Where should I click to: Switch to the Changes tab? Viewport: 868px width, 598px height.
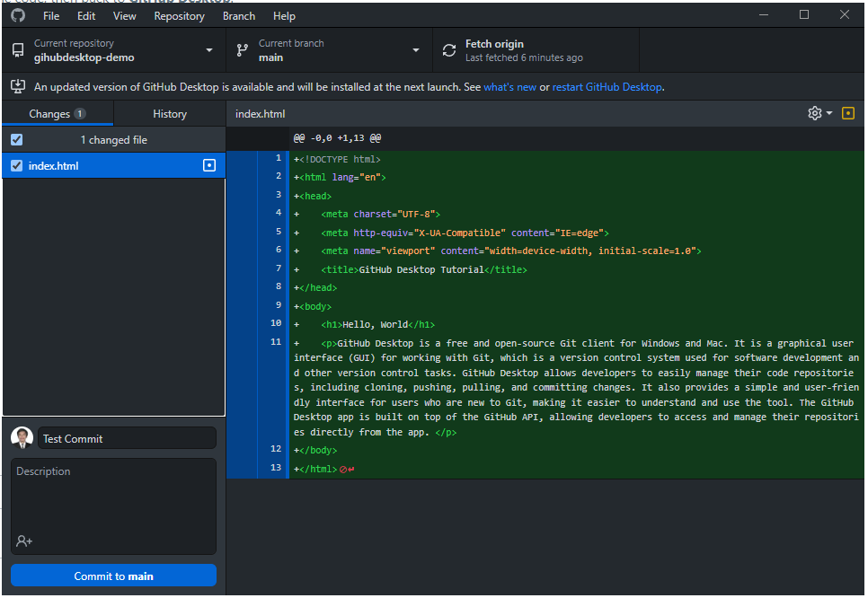coord(58,113)
